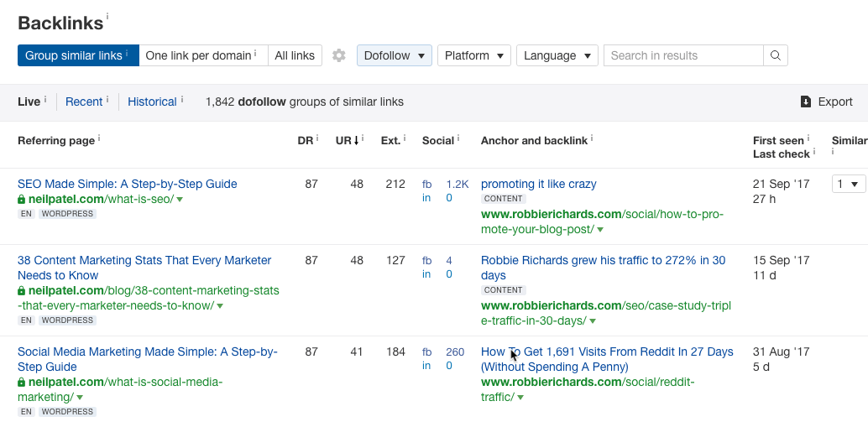Image resolution: width=868 pixels, height=427 pixels.
Task: Switch to the Historical tab
Action: tap(152, 102)
